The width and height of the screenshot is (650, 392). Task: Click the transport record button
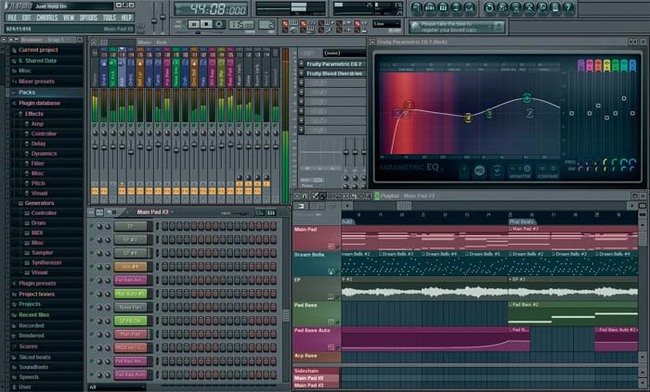(219, 24)
